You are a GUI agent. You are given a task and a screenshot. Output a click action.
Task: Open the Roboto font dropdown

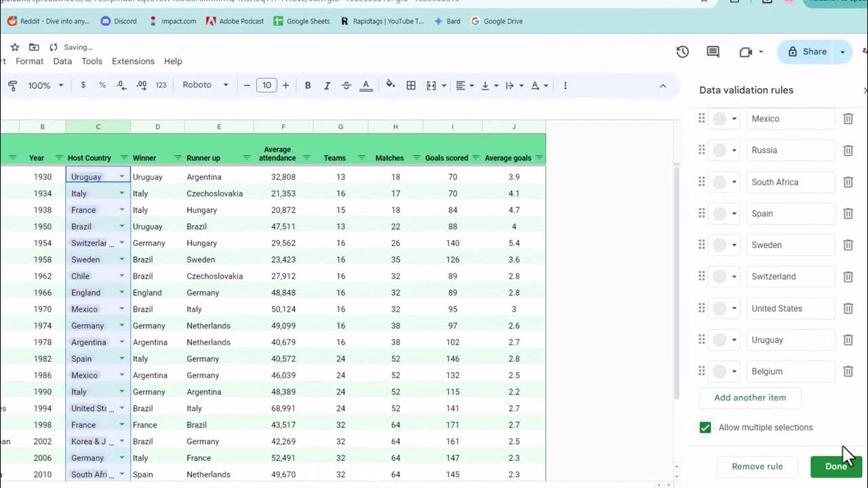(205, 85)
